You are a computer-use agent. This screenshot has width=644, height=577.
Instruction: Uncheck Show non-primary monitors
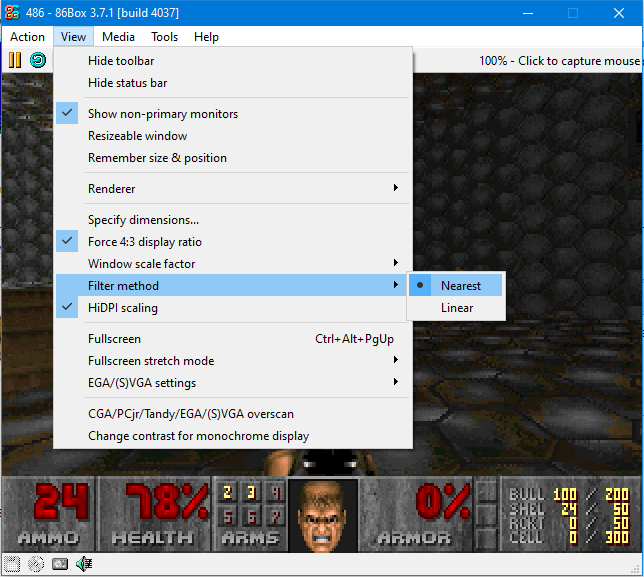pos(233,114)
